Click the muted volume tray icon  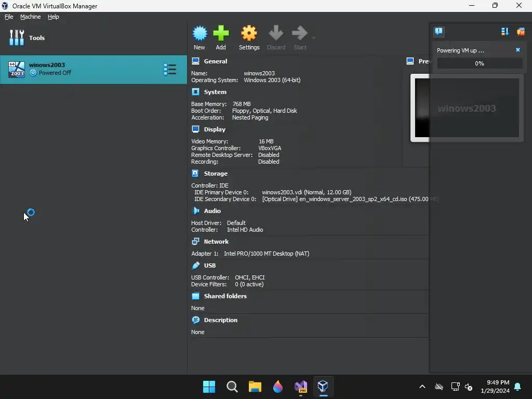469,387
